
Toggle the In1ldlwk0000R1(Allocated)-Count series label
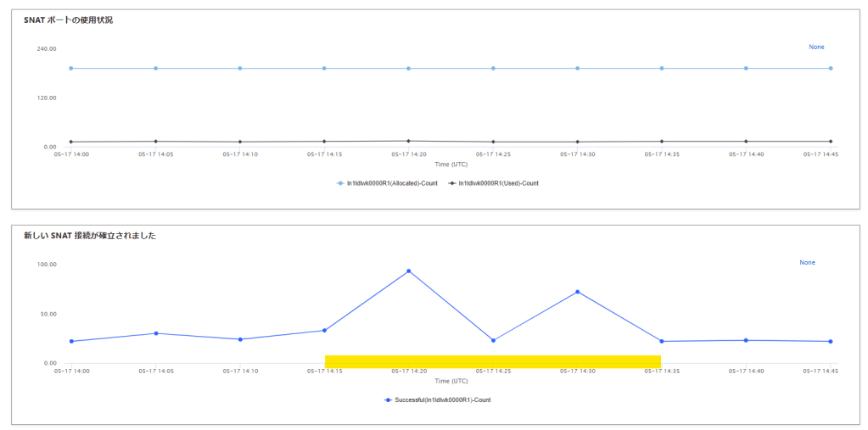pos(392,183)
